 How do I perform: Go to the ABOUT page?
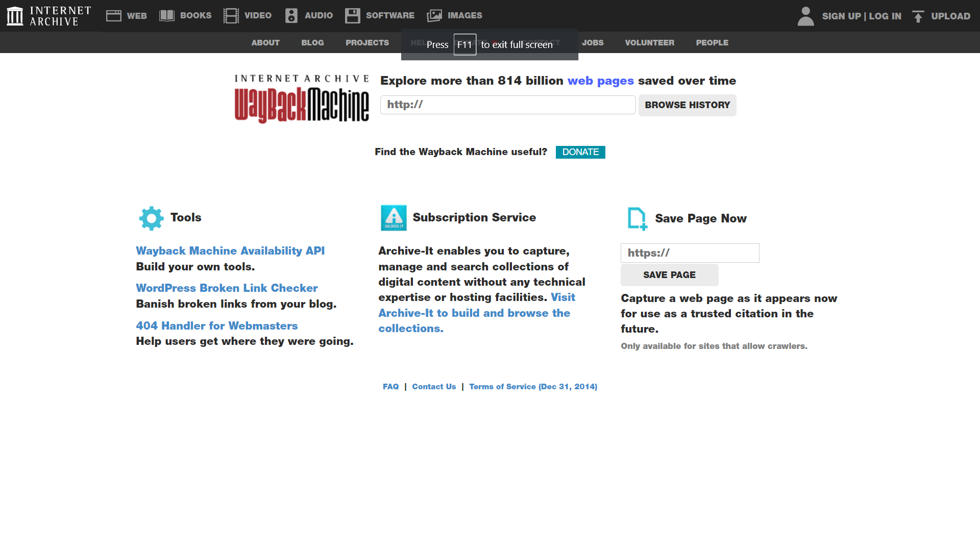pos(265,43)
